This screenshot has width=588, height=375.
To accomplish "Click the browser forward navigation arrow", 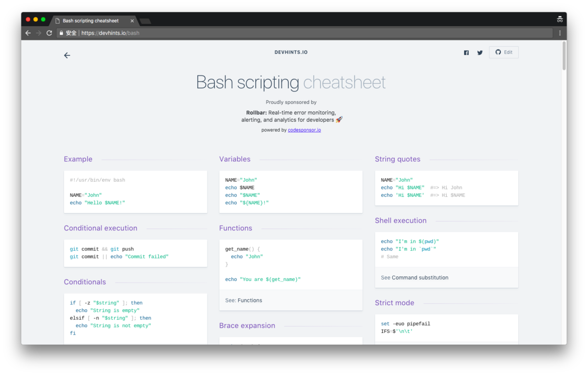I will click(39, 33).
